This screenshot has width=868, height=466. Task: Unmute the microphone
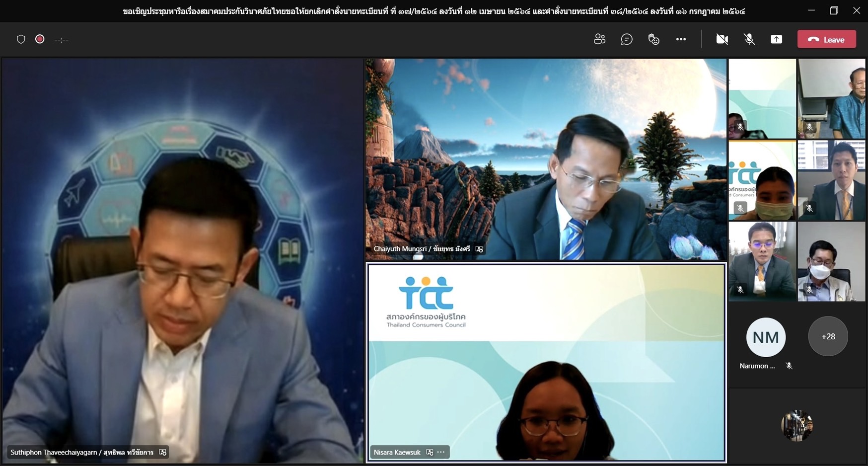point(749,39)
